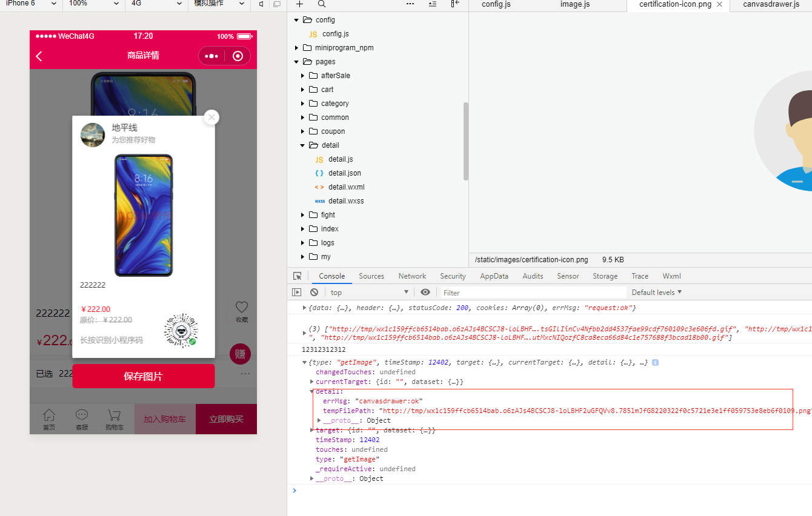Click the plus icon to add a file
This screenshot has height=516, width=812.
(299, 4)
